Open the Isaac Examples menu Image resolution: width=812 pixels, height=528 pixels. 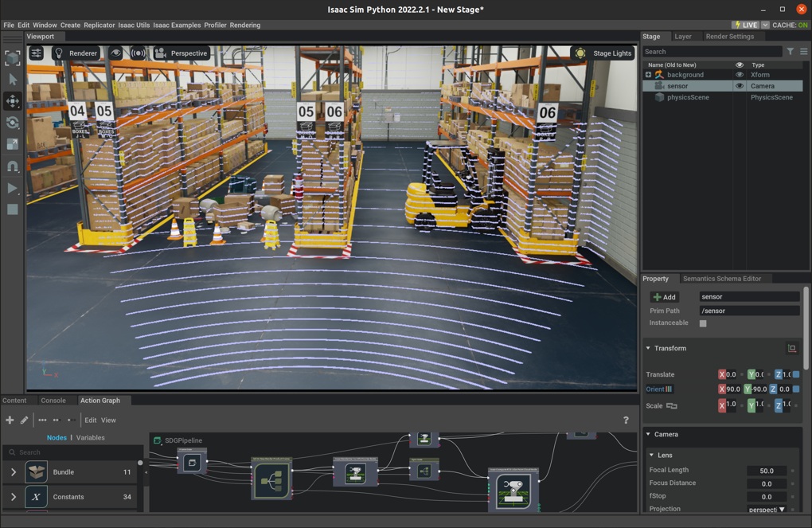click(177, 25)
